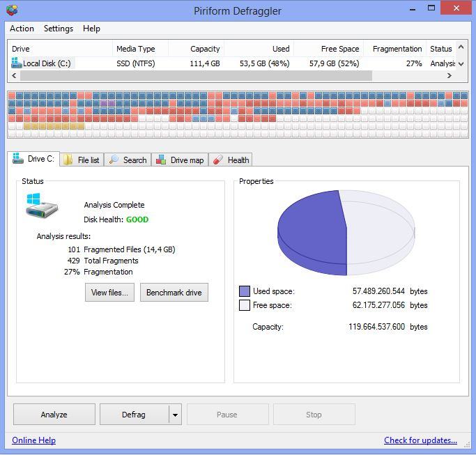Click the 101 Fragmented Files (14,4 GB) line

tap(121, 249)
